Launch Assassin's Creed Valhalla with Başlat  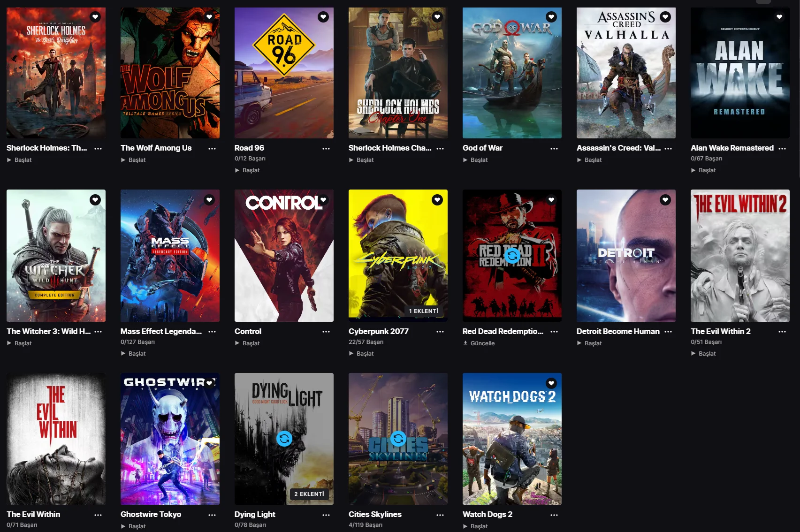tap(589, 160)
